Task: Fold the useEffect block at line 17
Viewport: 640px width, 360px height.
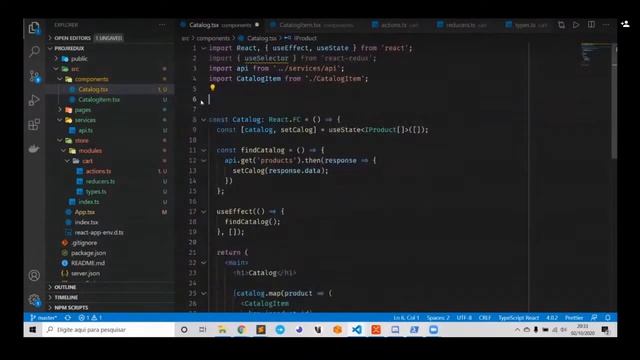Action: 203,211
